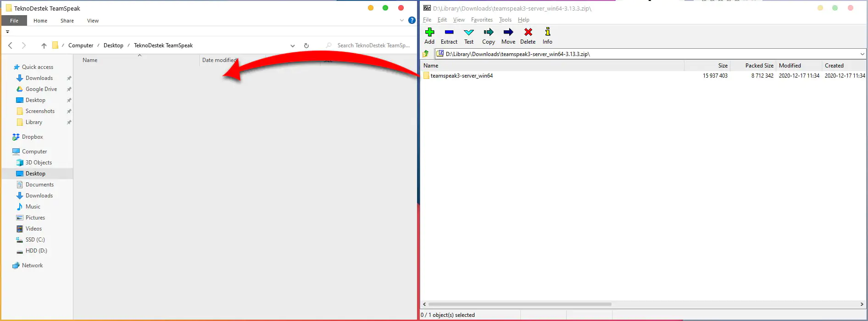This screenshot has width=868, height=321.
Task: Click the Explorer search box
Action: tap(368, 45)
